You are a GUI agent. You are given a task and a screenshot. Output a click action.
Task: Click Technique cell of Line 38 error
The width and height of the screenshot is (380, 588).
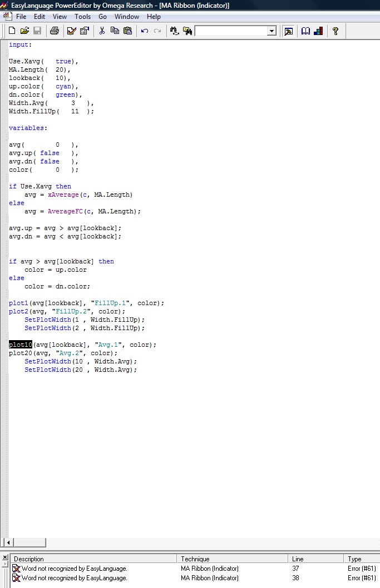pyautogui.click(x=210, y=578)
